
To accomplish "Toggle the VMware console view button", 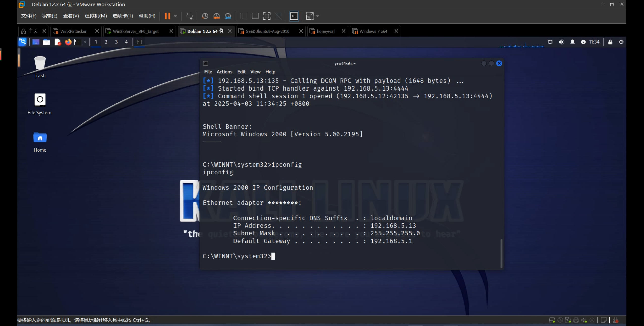I will tap(294, 16).
